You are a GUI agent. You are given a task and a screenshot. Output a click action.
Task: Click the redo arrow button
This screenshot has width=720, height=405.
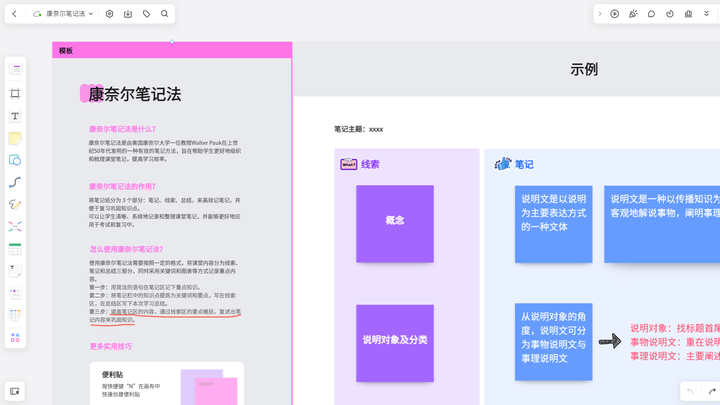712,391
